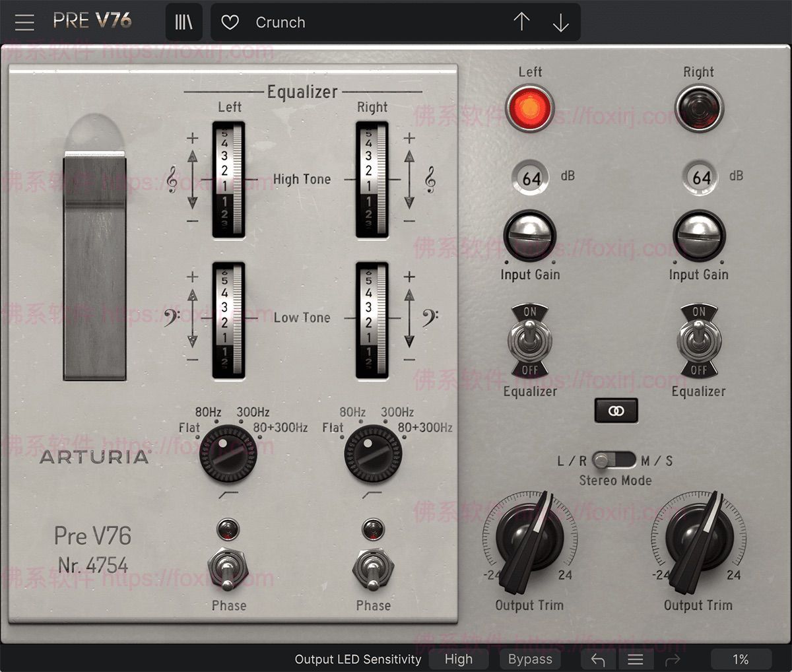This screenshot has width=792, height=672.
Task: Favorite the Crunch preset with heart icon
Action: click(230, 22)
